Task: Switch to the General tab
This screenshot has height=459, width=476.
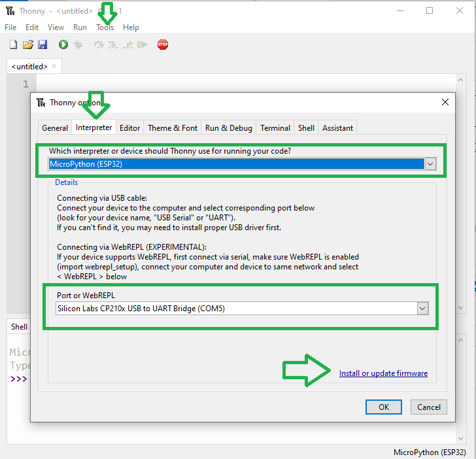Action: pos(55,128)
